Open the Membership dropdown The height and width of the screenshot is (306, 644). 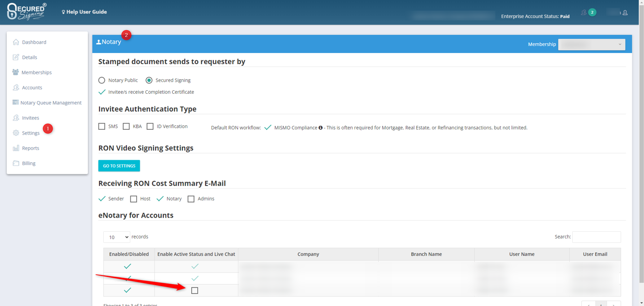[x=591, y=44]
